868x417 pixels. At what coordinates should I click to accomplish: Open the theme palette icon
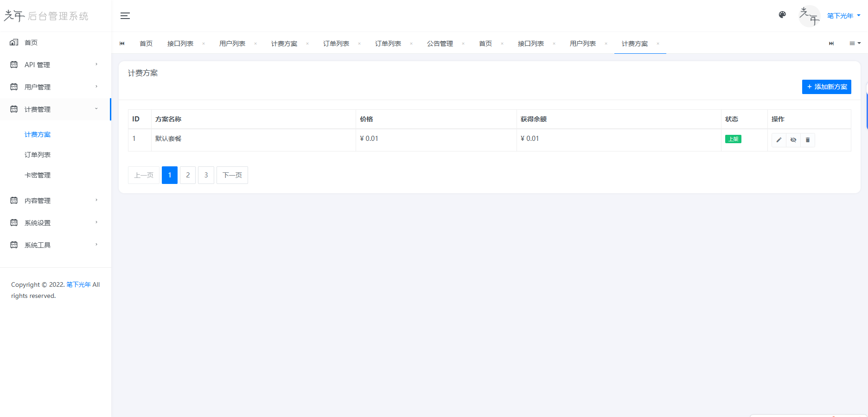[x=782, y=15]
